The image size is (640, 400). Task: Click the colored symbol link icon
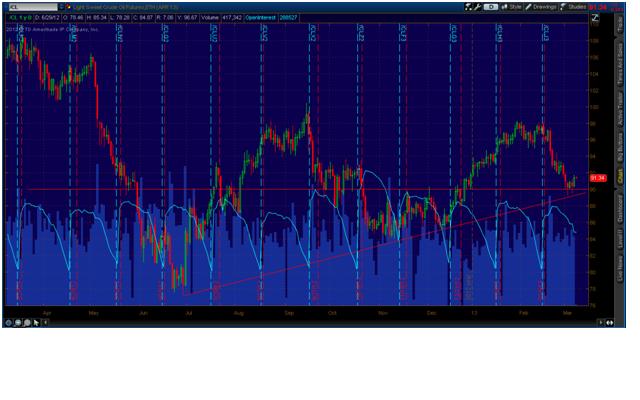point(68,7)
